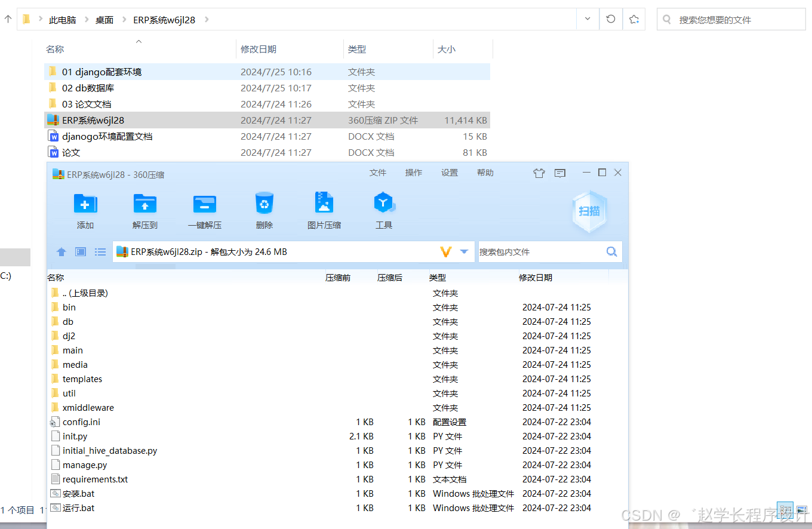Viewport: 812px width, 529px height.
Task: Open the 操作 menu
Action: (413, 173)
